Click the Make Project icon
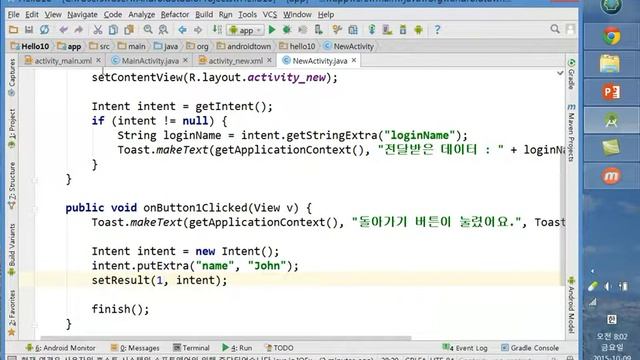 (x=217, y=30)
